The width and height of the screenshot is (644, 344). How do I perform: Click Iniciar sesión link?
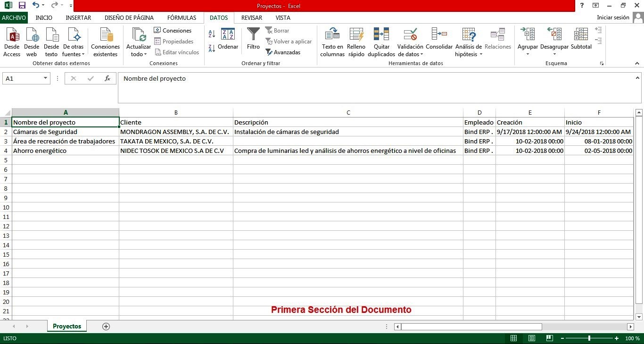click(x=613, y=17)
